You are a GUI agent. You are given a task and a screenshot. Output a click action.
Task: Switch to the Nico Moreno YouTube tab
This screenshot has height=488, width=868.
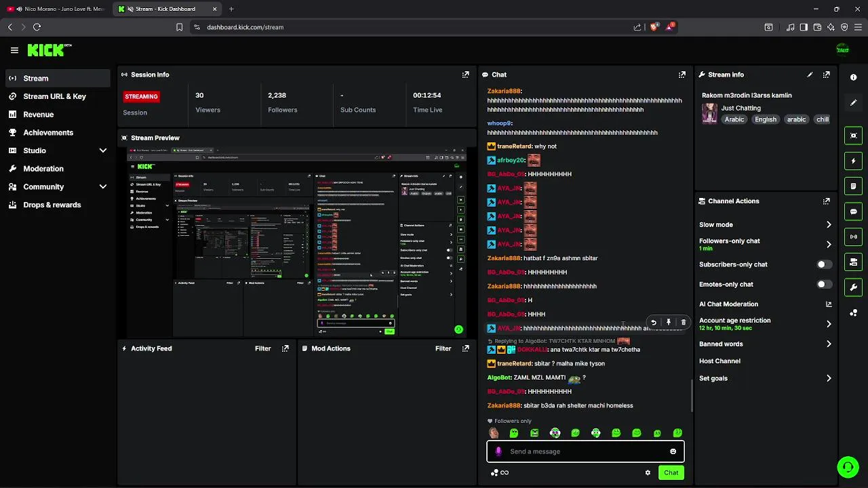57,9
